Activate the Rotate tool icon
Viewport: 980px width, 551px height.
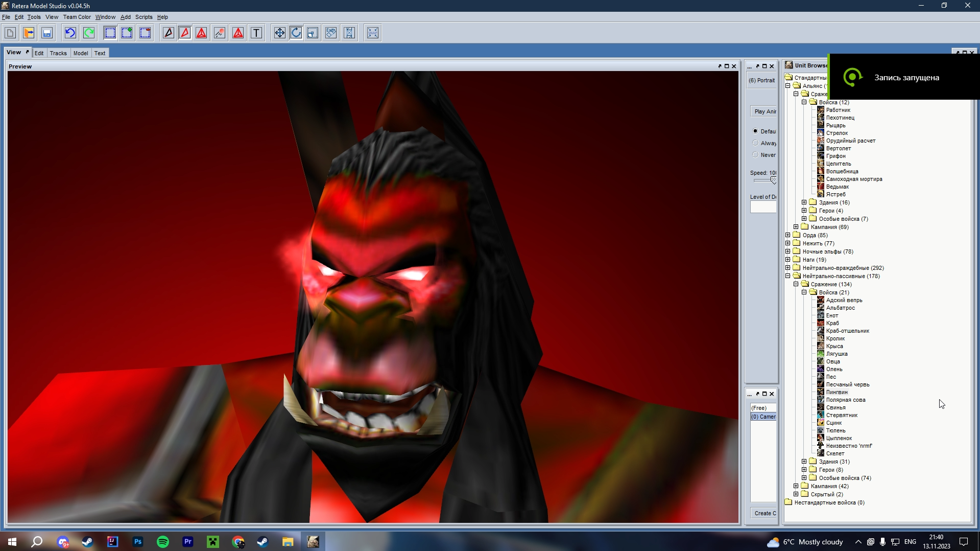296,33
